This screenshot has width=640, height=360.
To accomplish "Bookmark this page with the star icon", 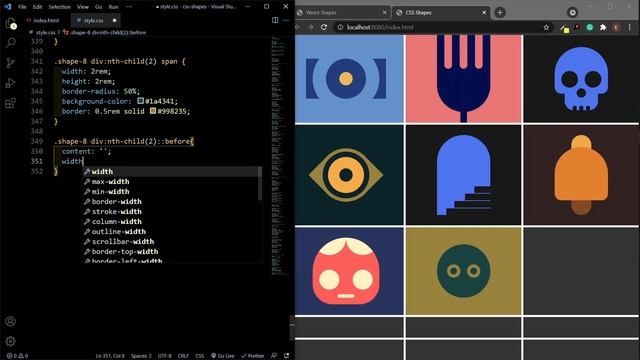I will tap(546, 27).
